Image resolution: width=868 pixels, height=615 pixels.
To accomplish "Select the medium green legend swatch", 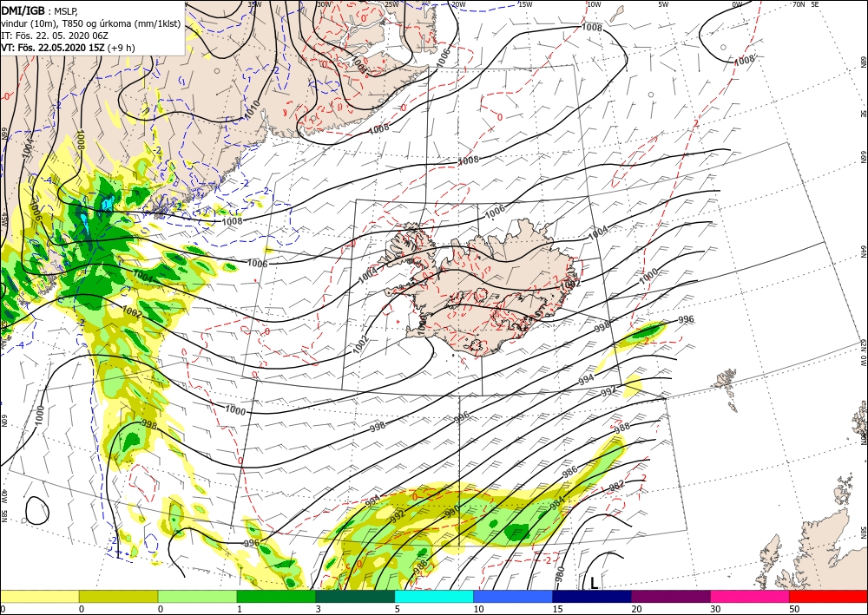I will 276,596.
